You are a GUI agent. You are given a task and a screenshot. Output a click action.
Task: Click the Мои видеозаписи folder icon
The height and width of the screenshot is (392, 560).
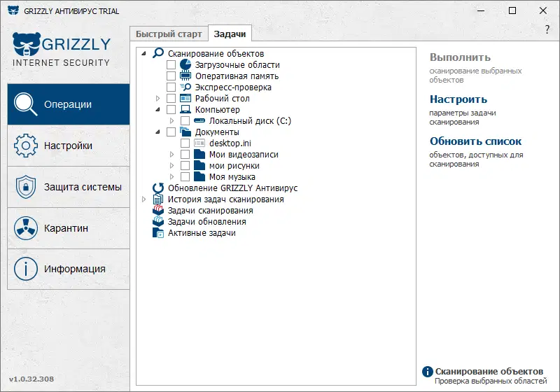pos(199,154)
